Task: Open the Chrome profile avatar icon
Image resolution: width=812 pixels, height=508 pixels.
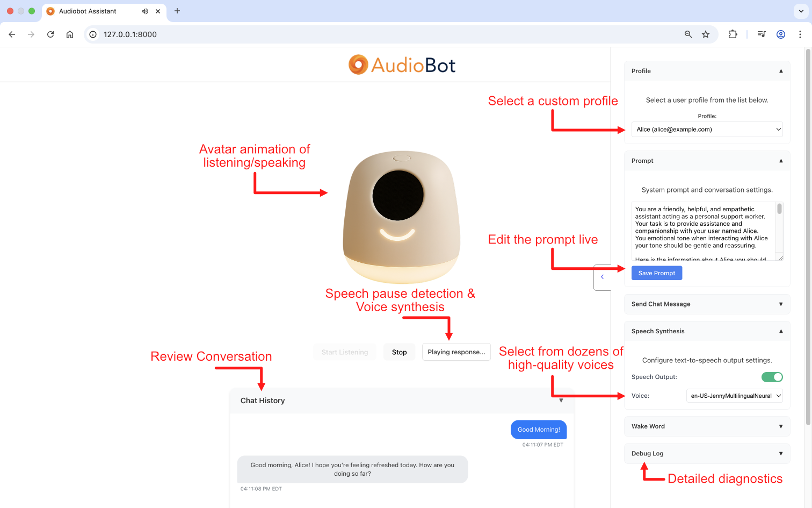Action: coord(781,34)
